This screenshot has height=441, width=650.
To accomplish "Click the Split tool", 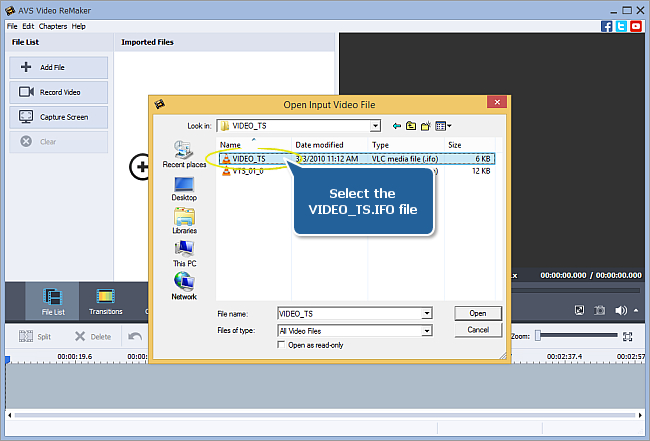I will click(x=35, y=336).
